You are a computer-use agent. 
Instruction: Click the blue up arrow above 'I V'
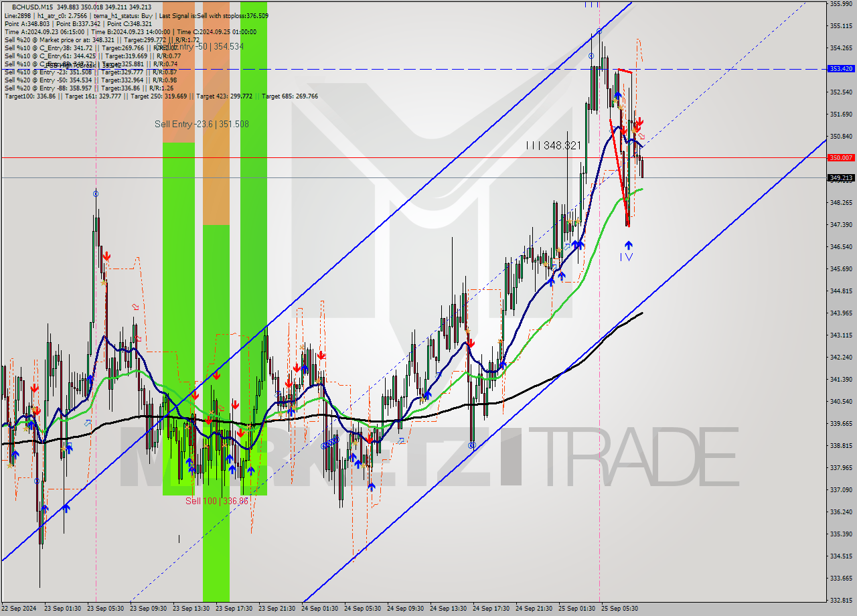click(628, 245)
